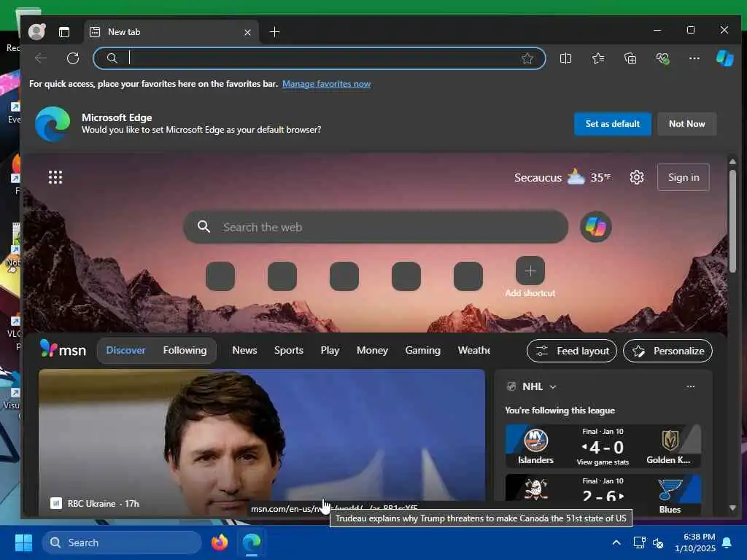Click the Refresh page icon
The height and width of the screenshot is (560, 747).
pos(73,58)
